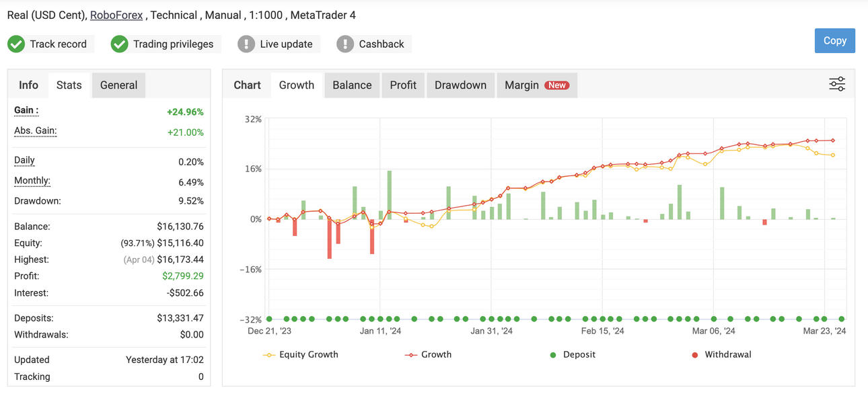
Task: Switch to the General info tab
Action: coord(118,85)
